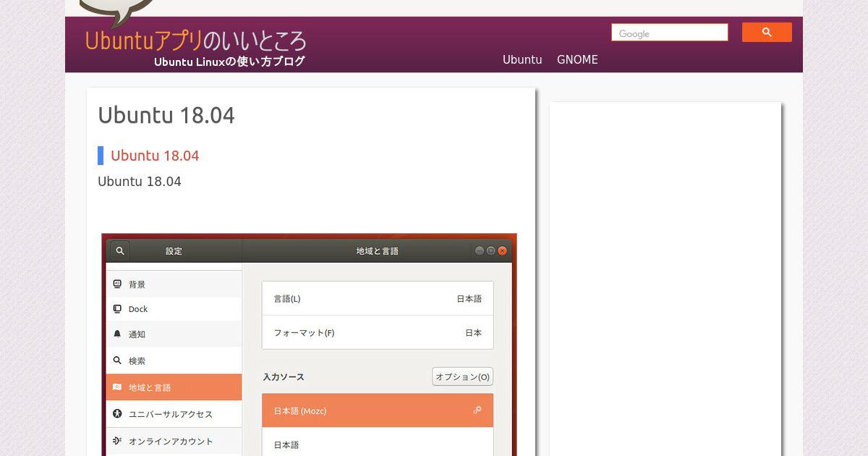Screen dimensions: 868x456
Task: Open the Ubuntuアプリのいいところ site title link
Action: 195,40
